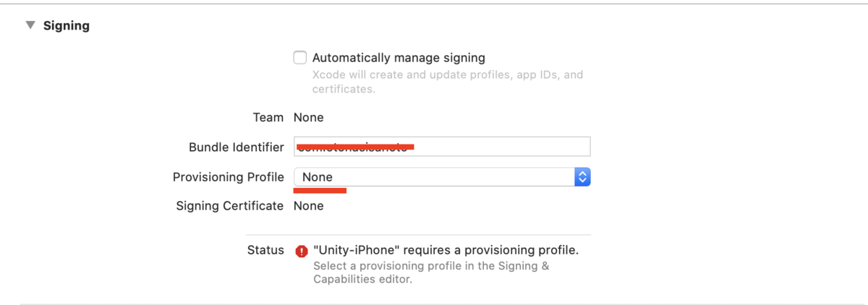Click the "requires a provisioning profile" error message

446,250
